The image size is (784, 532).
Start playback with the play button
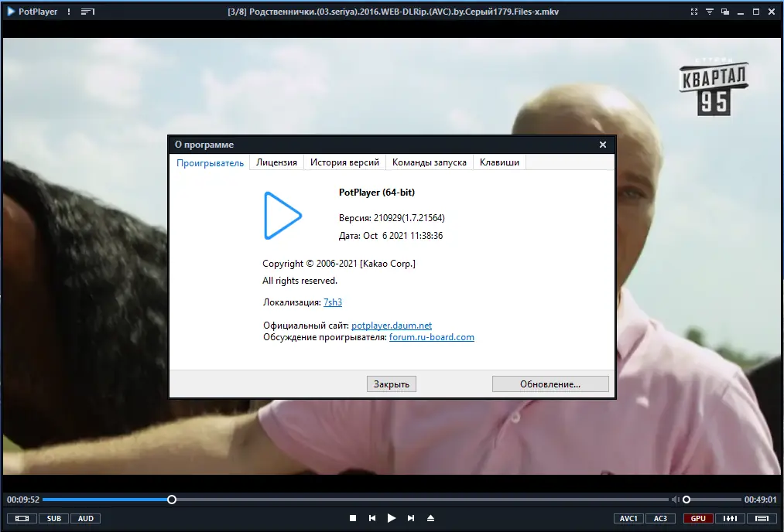coord(392,519)
